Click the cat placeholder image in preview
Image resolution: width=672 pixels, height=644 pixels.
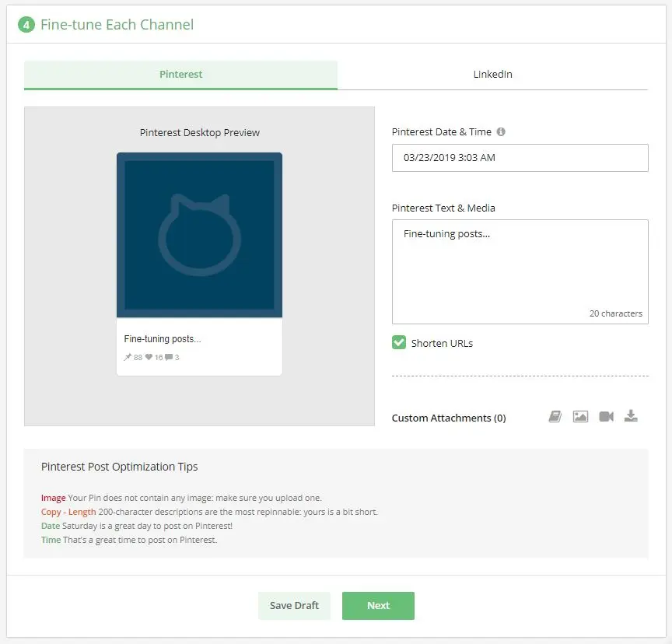point(199,235)
